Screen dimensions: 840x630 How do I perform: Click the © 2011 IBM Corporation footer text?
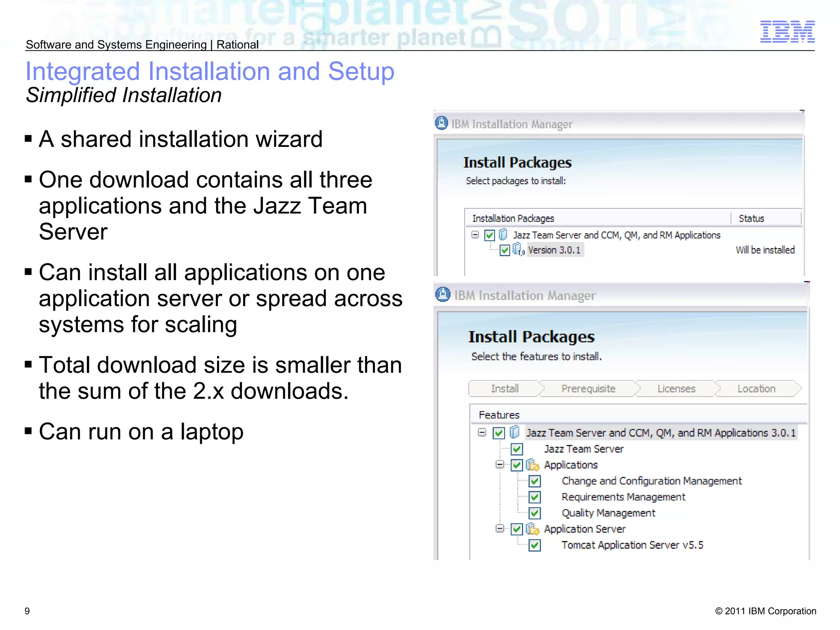point(765,611)
